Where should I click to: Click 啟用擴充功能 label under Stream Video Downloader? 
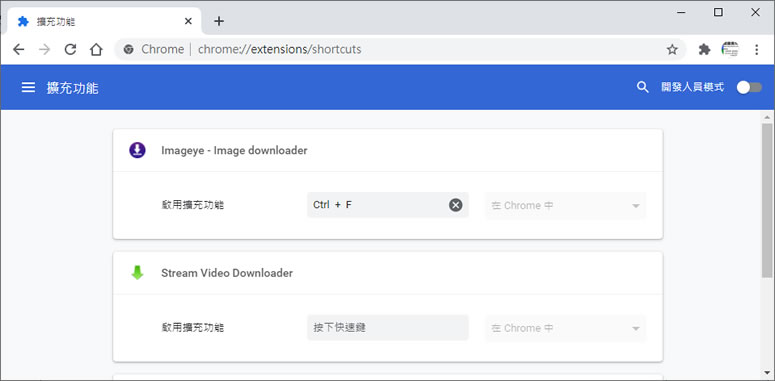193,328
